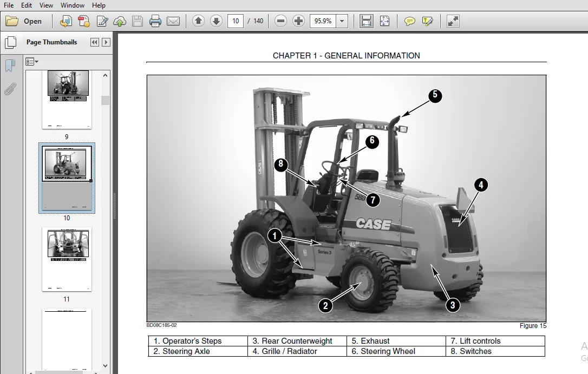
Task: Open the View menu
Action: tap(46, 5)
